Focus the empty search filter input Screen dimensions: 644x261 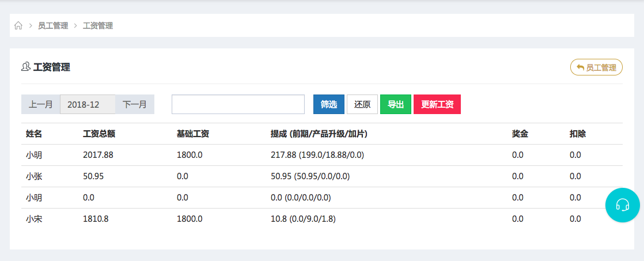(238, 104)
